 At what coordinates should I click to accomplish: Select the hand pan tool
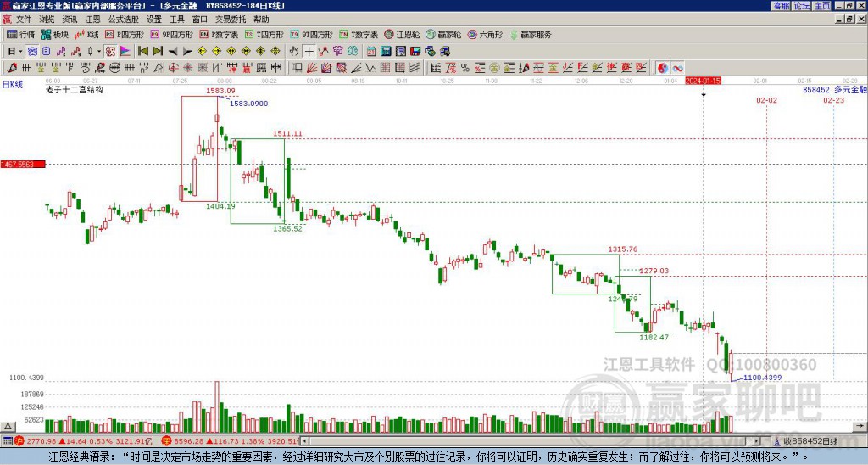[294, 52]
